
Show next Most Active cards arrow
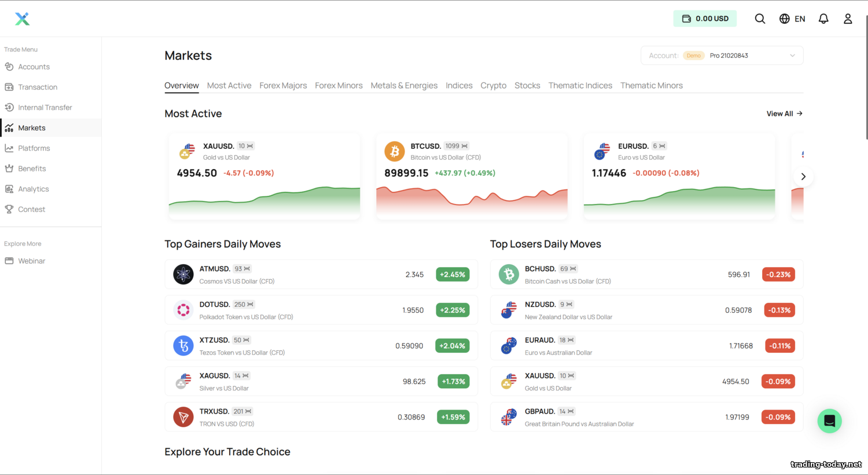pos(803,177)
